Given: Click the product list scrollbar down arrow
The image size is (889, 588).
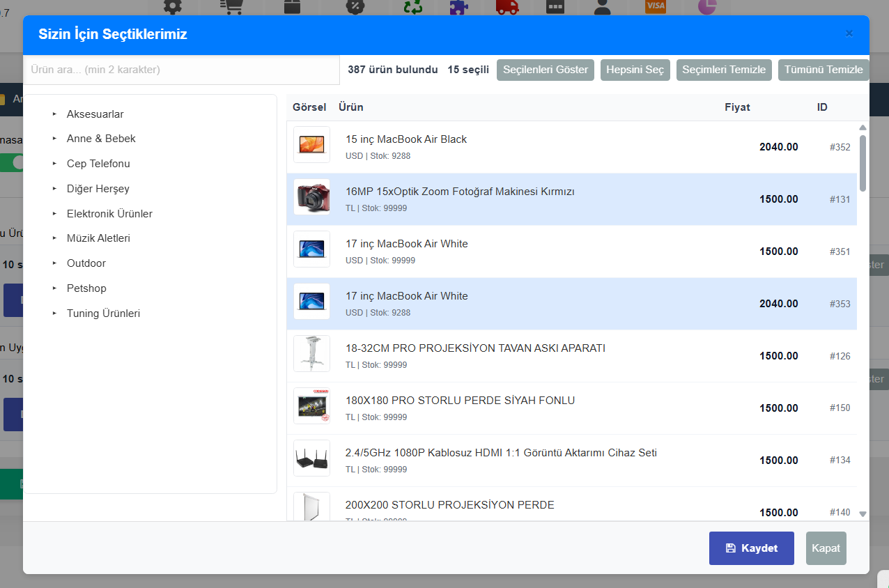Looking at the screenshot, I should tap(863, 514).
